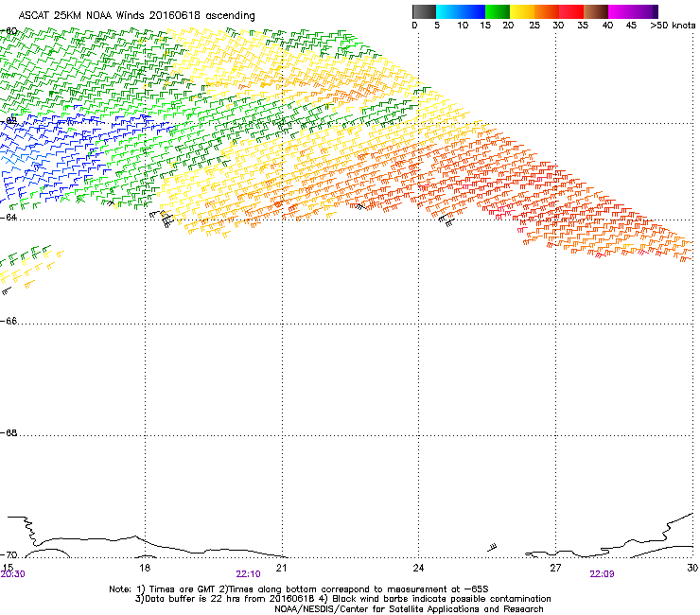The image size is (700, 615).
Task: Click the purple '22:10' time stamp
Action: (248, 574)
